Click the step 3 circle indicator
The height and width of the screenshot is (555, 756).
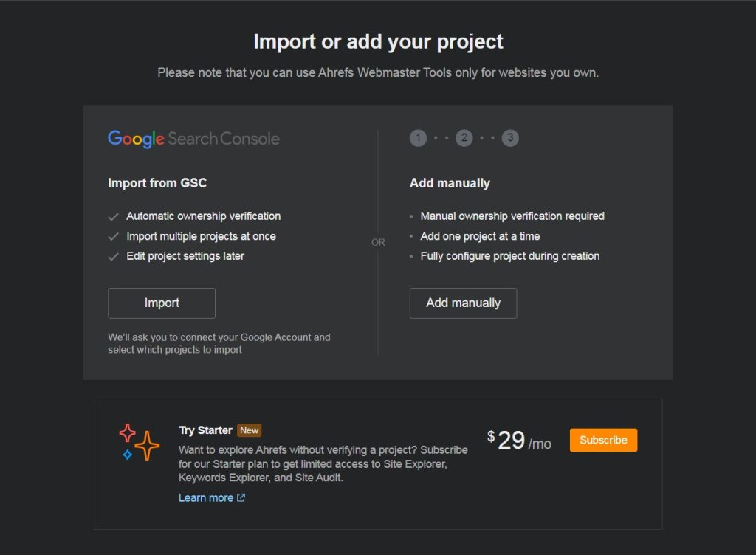click(x=510, y=138)
